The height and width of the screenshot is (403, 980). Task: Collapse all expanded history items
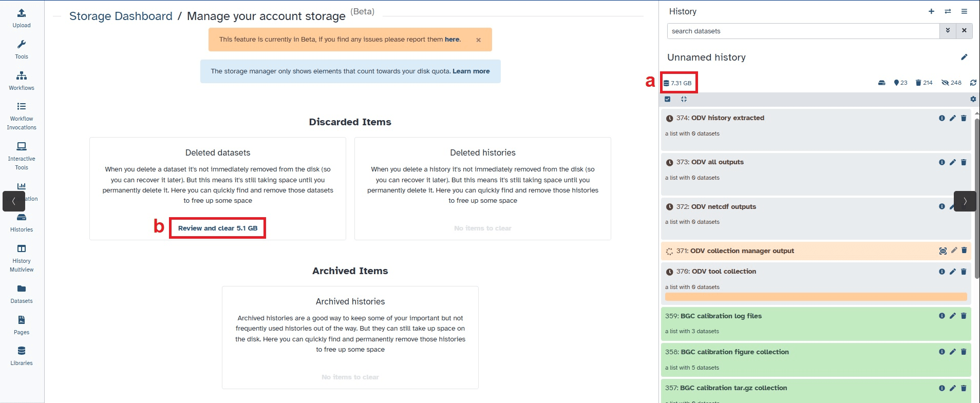(684, 99)
